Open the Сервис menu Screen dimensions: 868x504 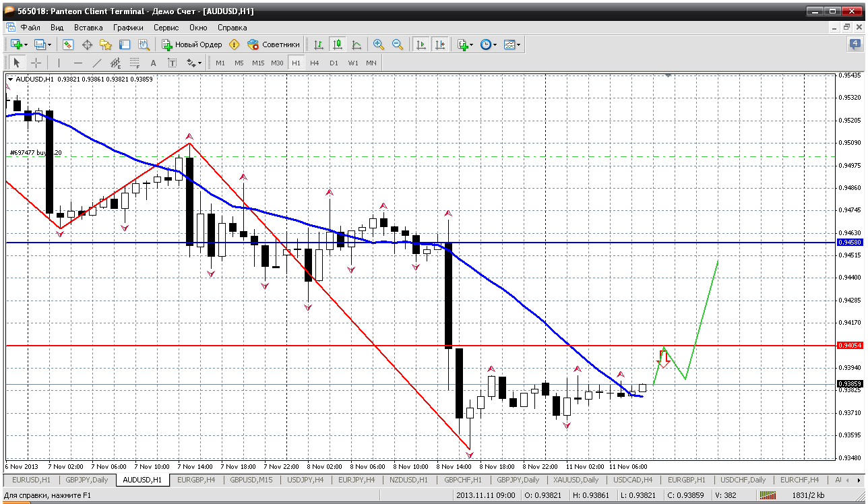click(x=166, y=28)
